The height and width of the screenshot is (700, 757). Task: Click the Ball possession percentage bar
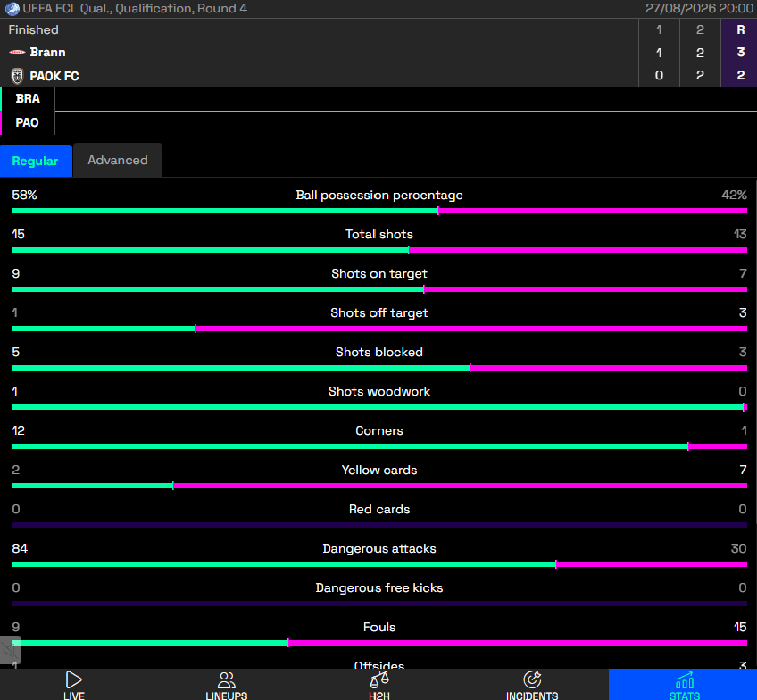tap(379, 211)
